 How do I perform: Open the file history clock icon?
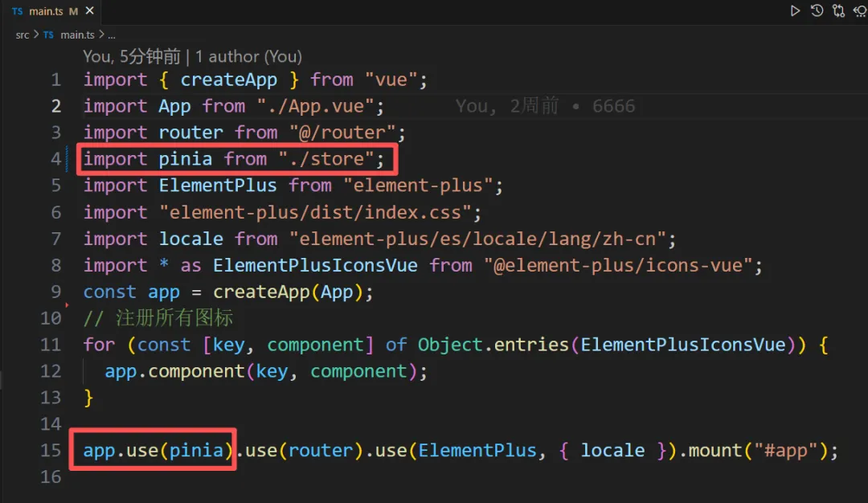(x=817, y=11)
